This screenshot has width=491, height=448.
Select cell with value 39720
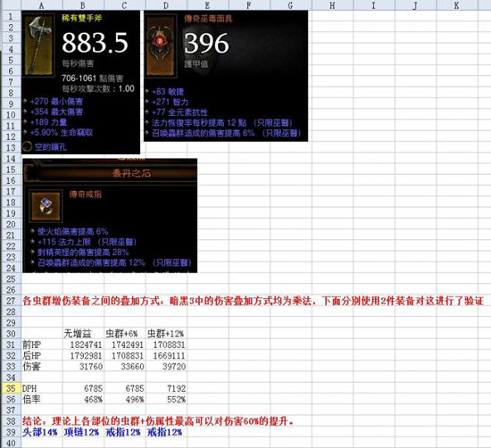166,366
